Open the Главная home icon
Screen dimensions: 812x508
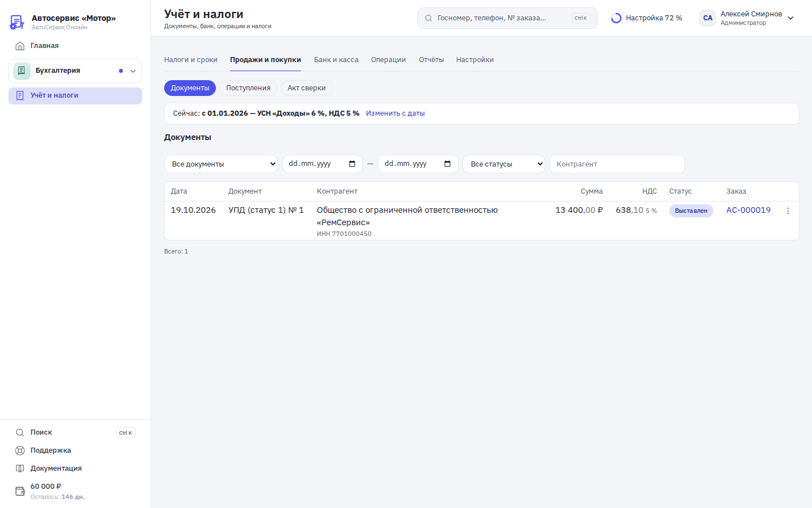(20, 46)
